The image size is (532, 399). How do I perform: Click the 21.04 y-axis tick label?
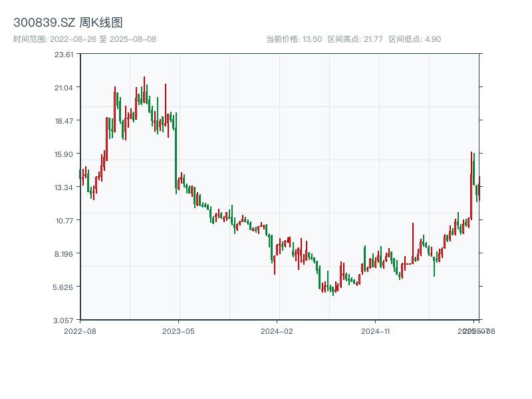pyautogui.click(x=64, y=88)
